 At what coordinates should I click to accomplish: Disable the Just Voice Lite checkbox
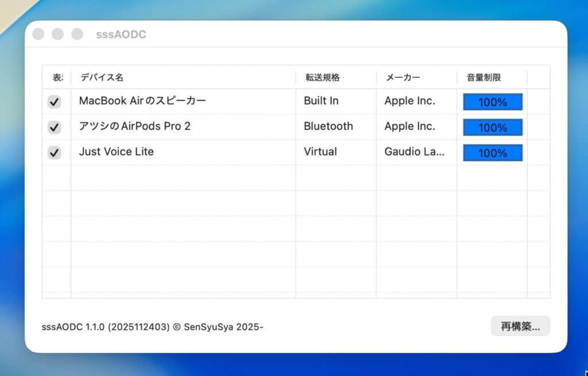pos(54,153)
